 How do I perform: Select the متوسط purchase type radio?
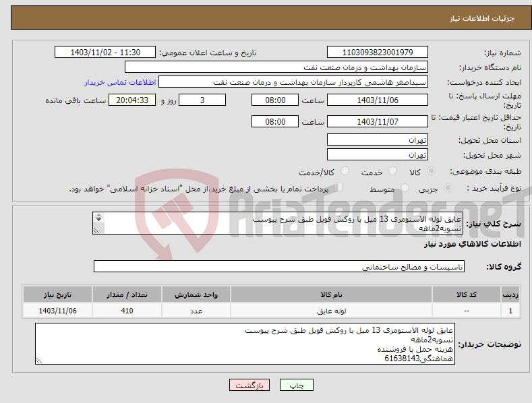[x=405, y=187]
